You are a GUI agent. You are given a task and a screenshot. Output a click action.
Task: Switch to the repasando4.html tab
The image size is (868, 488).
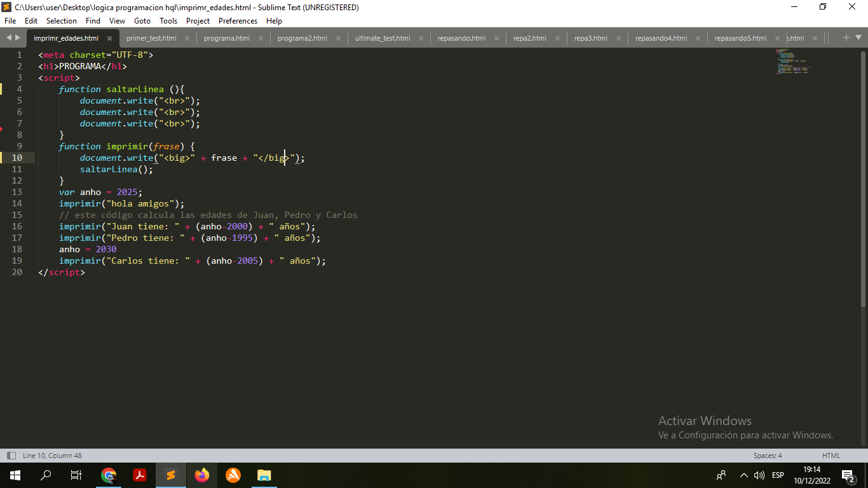tap(661, 38)
